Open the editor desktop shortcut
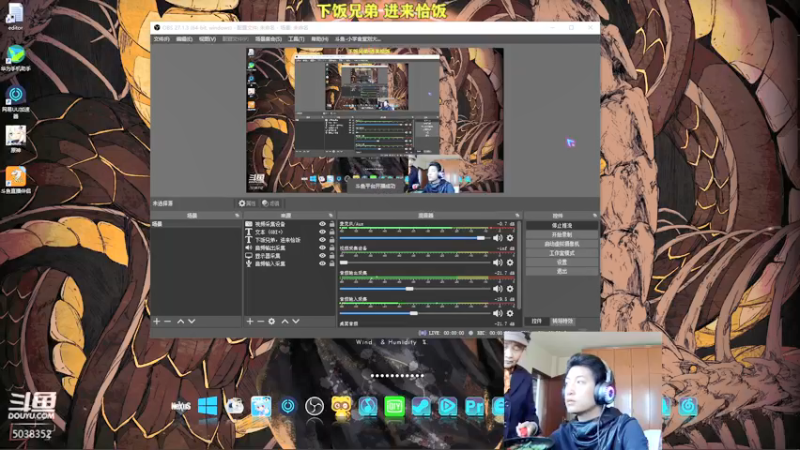This screenshot has height=450, width=800. point(15,17)
